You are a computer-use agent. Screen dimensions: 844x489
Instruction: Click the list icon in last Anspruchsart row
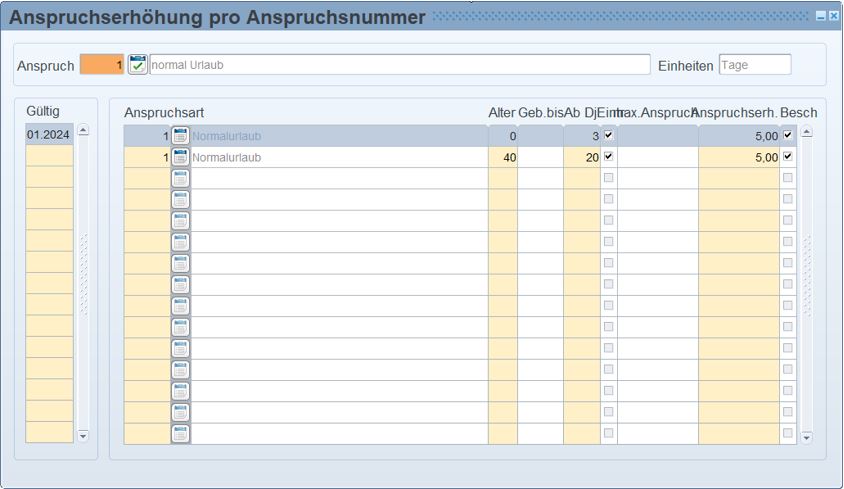tap(180, 434)
